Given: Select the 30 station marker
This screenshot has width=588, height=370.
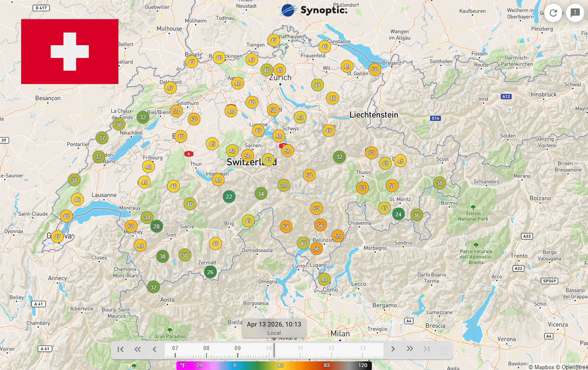Looking at the screenshot, I should [162, 256].
